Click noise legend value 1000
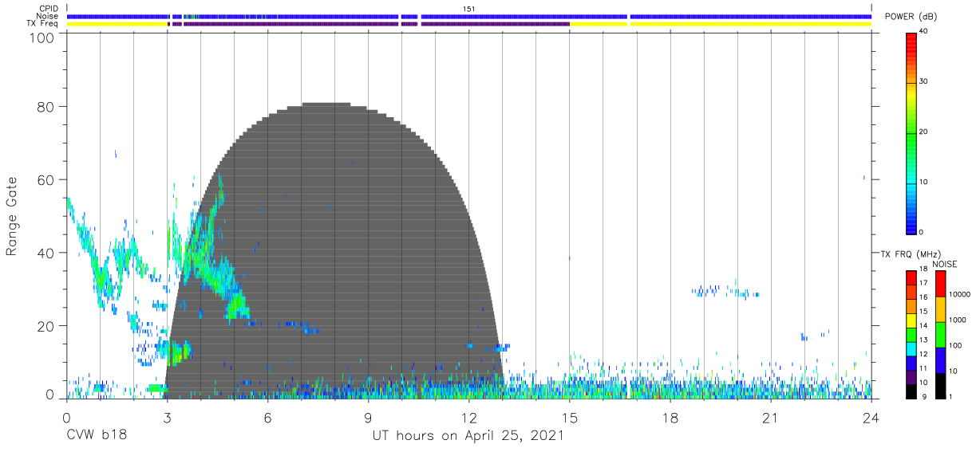980x452 pixels. click(x=958, y=319)
